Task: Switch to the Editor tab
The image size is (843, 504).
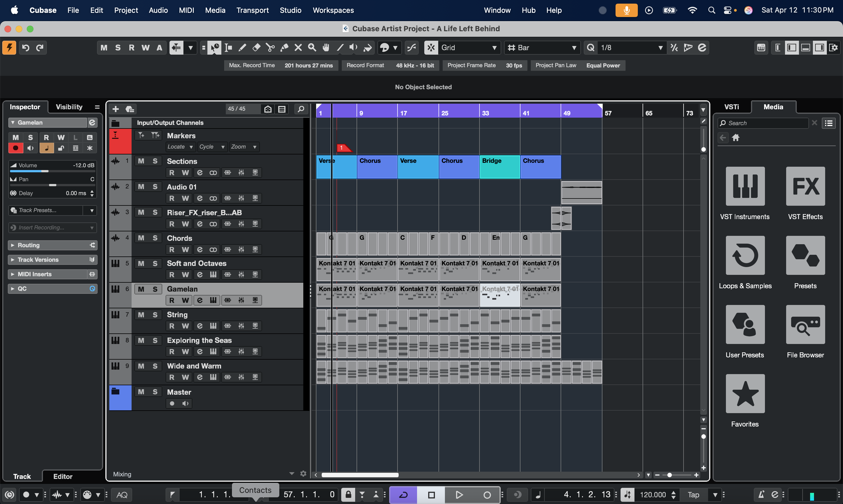Action: coord(63,476)
